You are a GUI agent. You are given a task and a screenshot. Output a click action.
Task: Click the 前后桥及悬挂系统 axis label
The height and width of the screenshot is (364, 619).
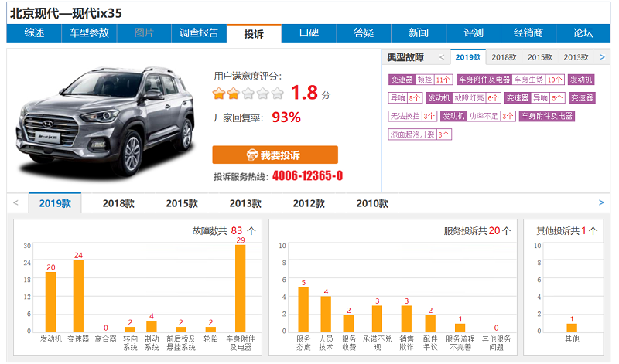tap(181, 342)
